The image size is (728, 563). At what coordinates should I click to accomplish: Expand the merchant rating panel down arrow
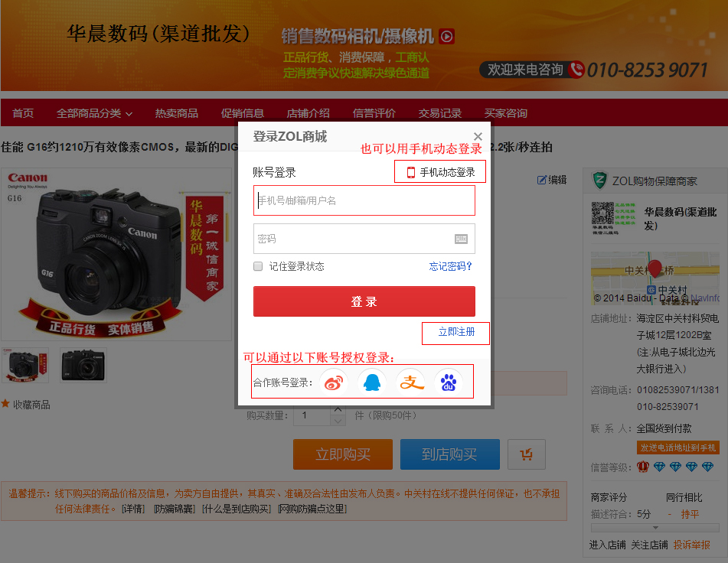click(655, 528)
